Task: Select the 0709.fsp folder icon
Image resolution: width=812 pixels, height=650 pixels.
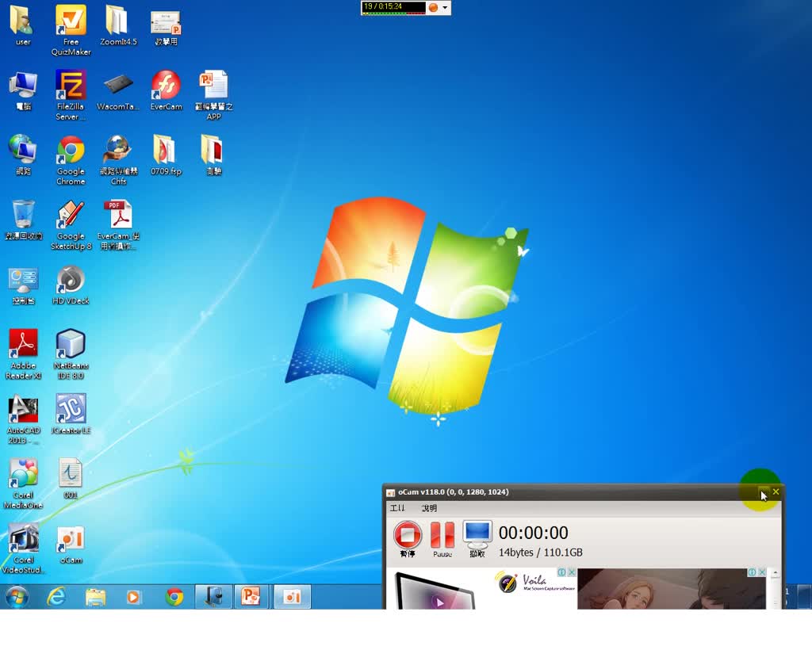Action: point(167,155)
